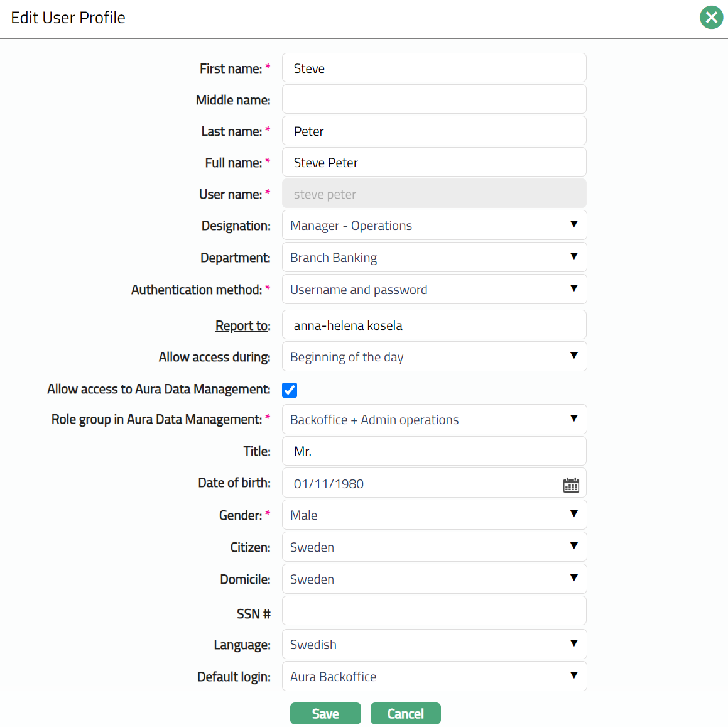728x727 pixels.
Task: Expand the Designation dropdown
Action: coord(434,226)
